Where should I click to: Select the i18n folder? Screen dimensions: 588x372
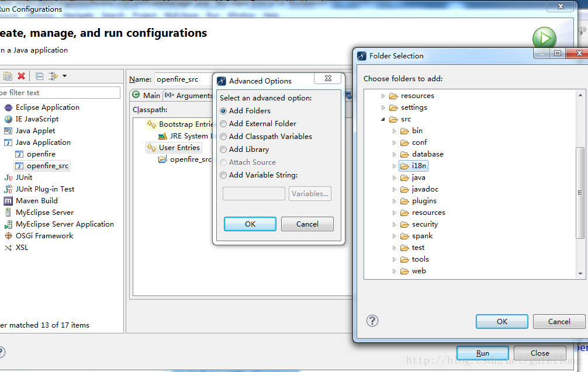[x=414, y=166]
